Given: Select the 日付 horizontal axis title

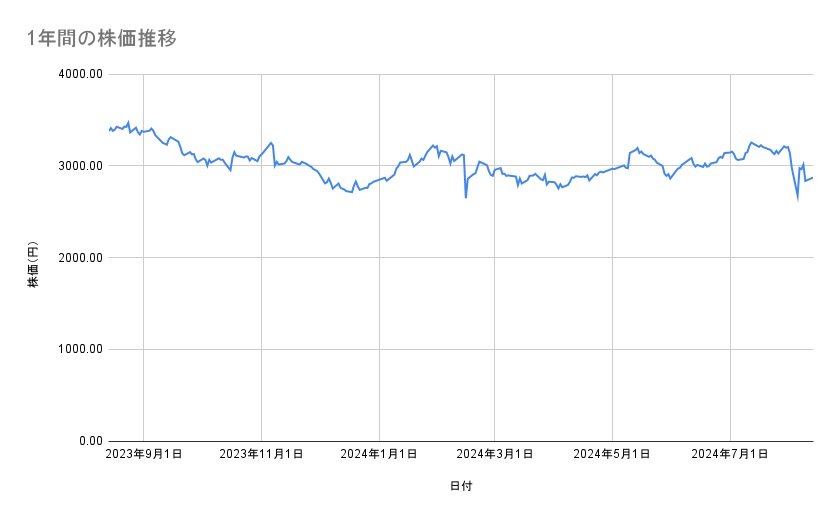Looking at the screenshot, I should point(460,487).
